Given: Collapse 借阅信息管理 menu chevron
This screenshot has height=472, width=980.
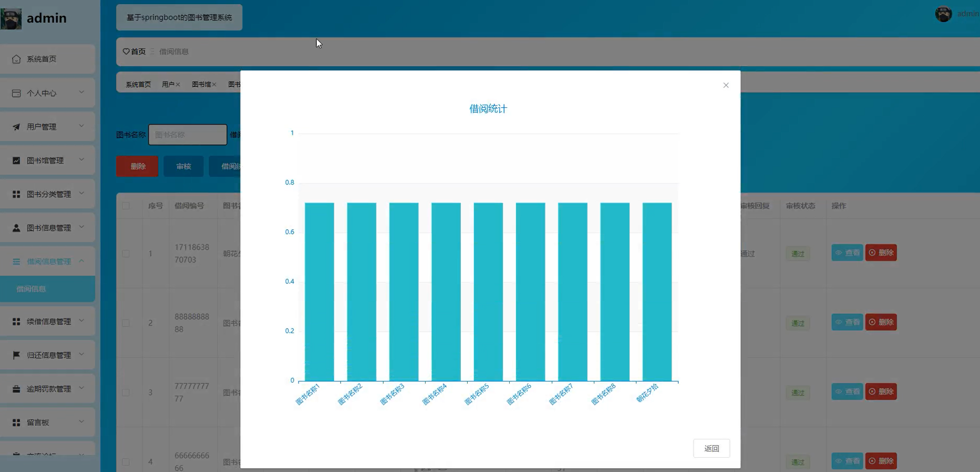Looking at the screenshot, I should tap(81, 261).
